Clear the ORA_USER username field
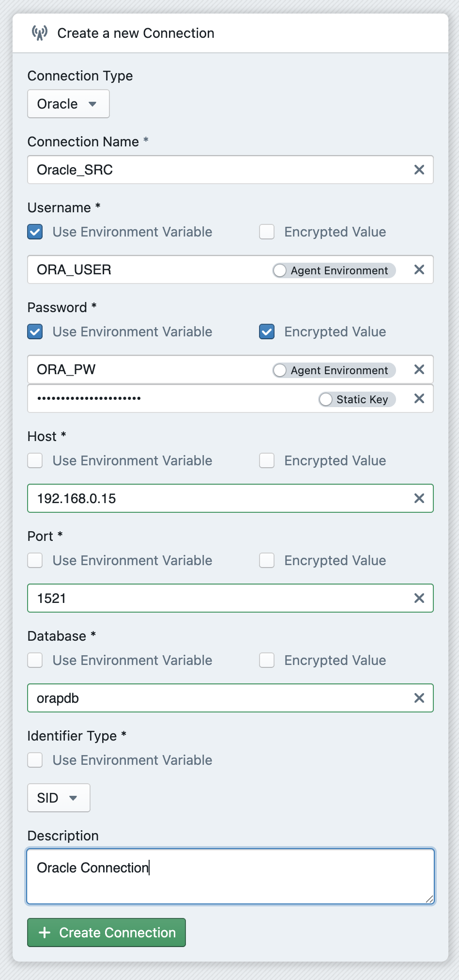 click(419, 269)
